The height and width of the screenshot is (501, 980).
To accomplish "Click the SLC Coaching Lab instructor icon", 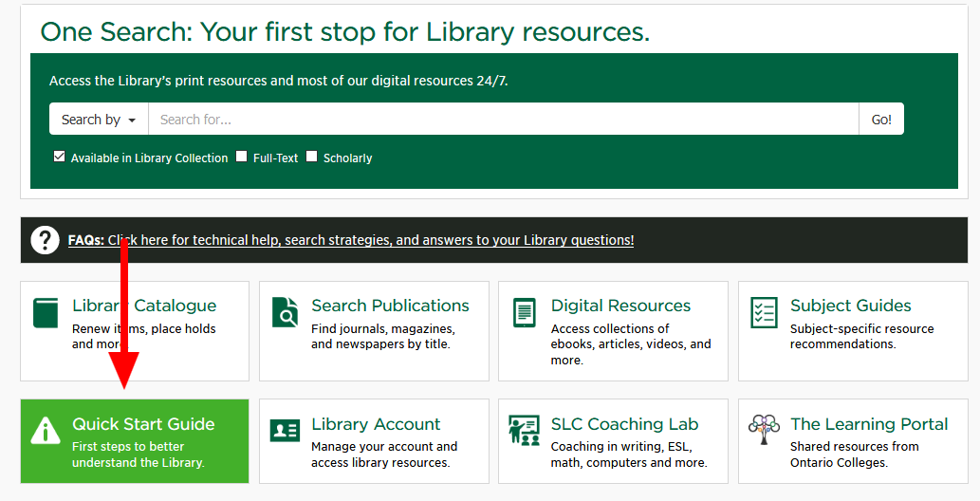I will tap(524, 431).
